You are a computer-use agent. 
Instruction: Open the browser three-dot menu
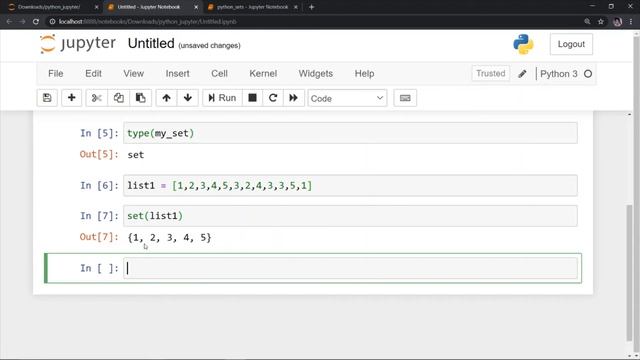631,22
